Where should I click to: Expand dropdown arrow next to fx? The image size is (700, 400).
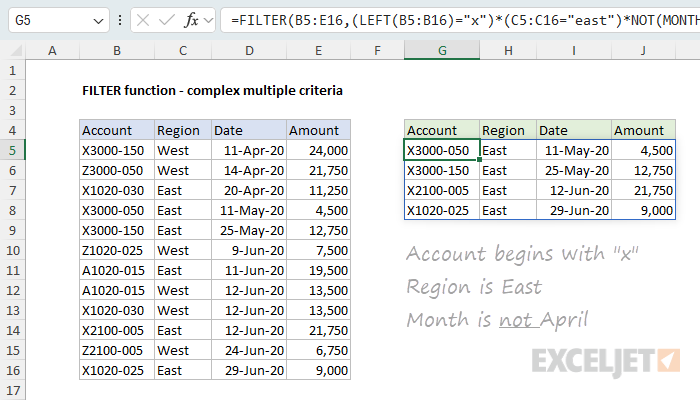coord(208,21)
